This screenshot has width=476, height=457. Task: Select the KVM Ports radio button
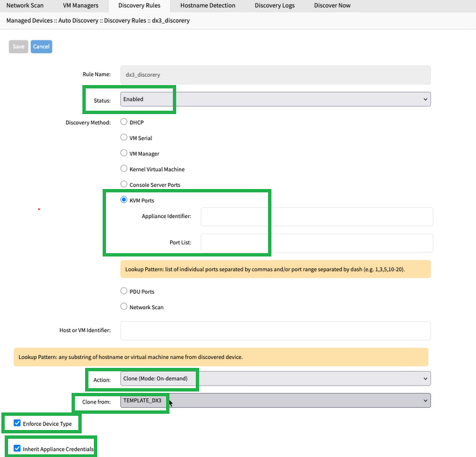(124, 200)
